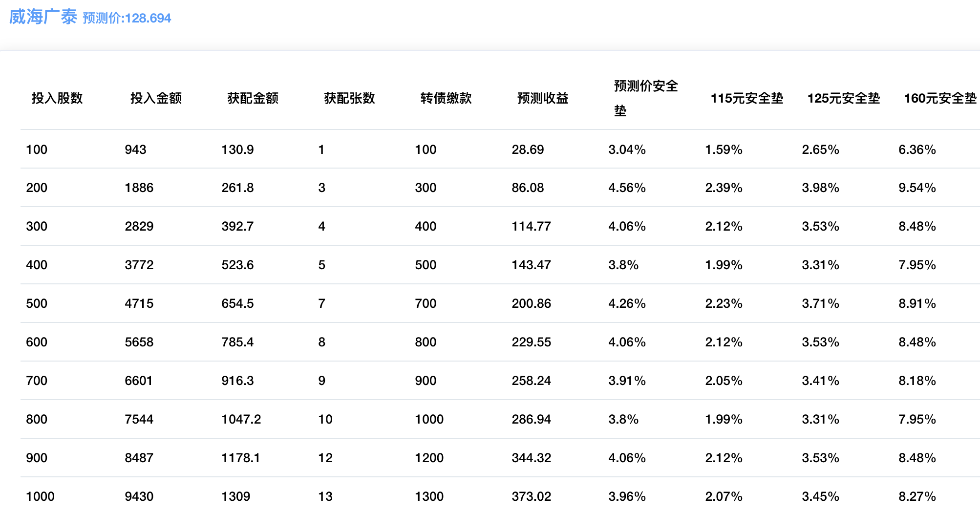The height and width of the screenshot is (513, 980).
Task: Click the 4.26% predicted price cushion cell
Action: click(x=627, y=303)
